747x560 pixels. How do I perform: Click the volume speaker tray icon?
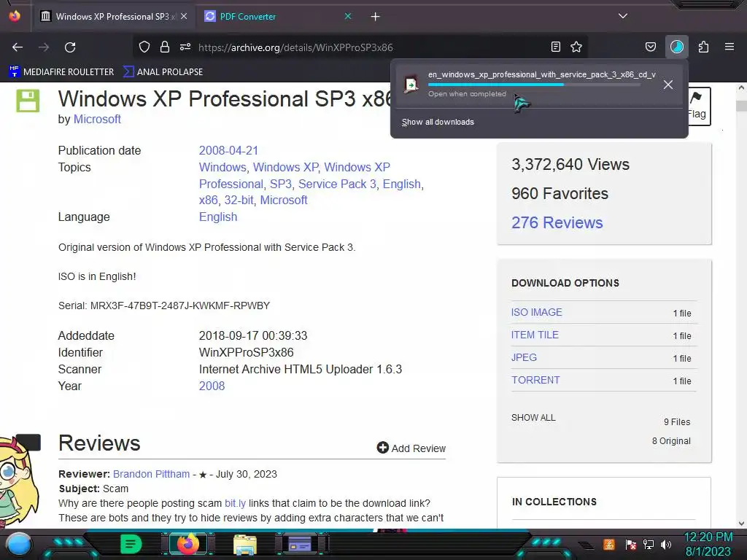(666, 544)
